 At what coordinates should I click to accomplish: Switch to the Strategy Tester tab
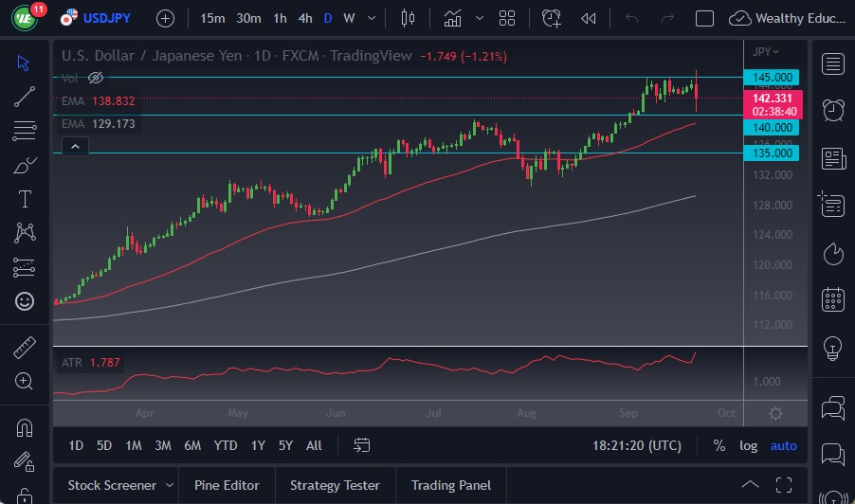[x=335, y=485]
